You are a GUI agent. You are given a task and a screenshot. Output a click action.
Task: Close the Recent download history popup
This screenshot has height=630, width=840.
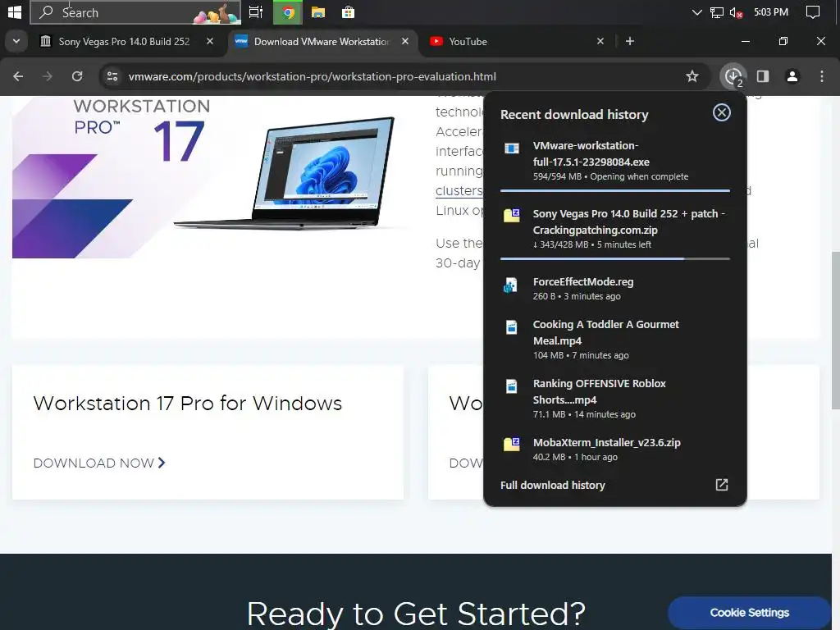click(x=722, y=112)
